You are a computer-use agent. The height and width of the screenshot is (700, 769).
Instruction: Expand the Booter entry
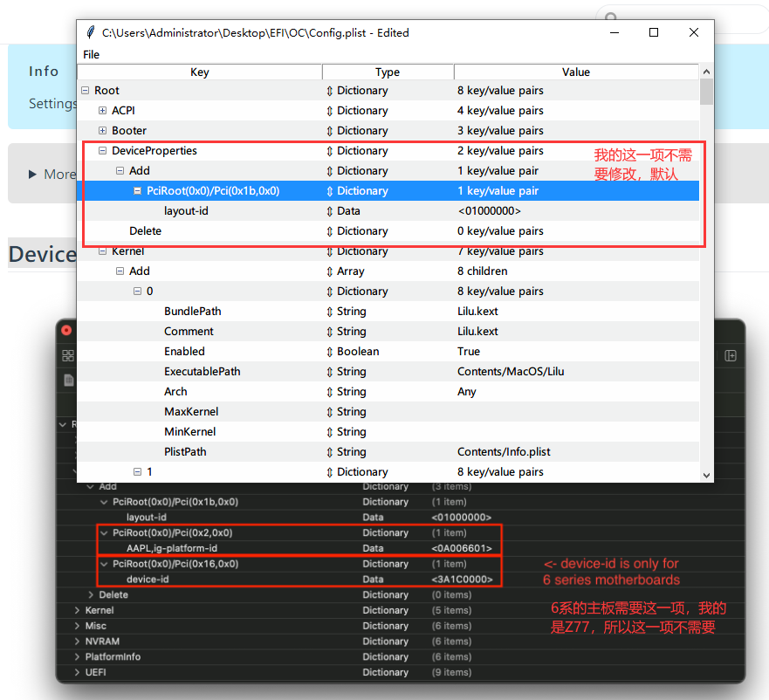pos(102,131)
